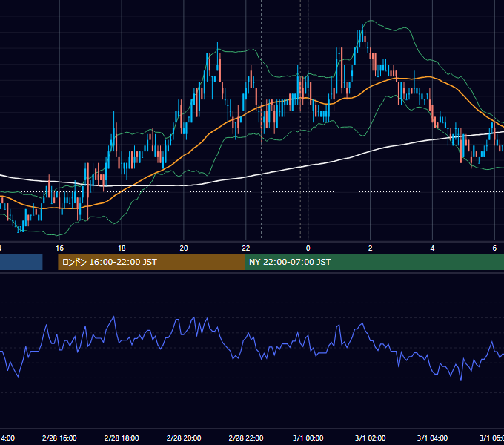Click the 2/28 16:00 date label
This screenshot has height=445, width=504.
pos(59,438)
